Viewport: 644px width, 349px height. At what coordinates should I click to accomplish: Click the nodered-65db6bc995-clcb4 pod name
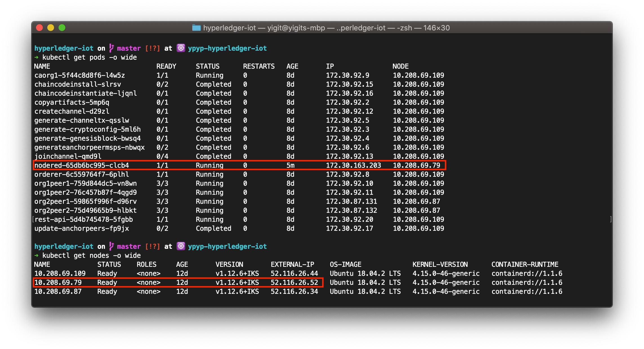tap(82, 165)
